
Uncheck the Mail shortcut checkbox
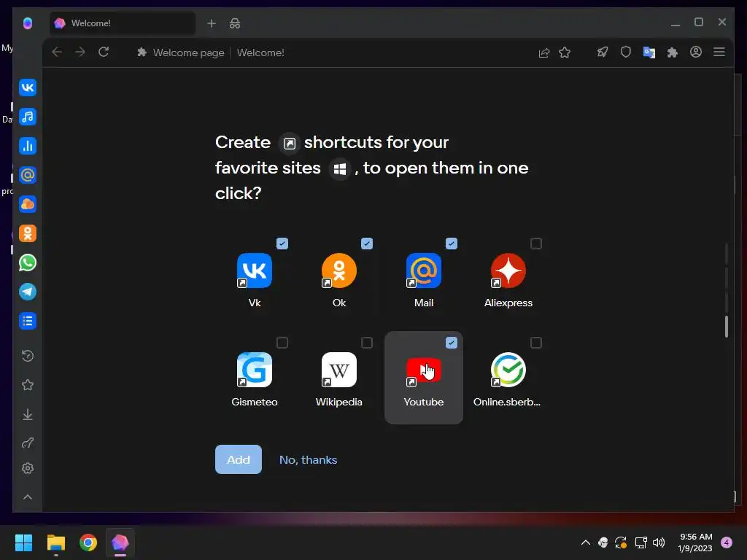point(451,244)
